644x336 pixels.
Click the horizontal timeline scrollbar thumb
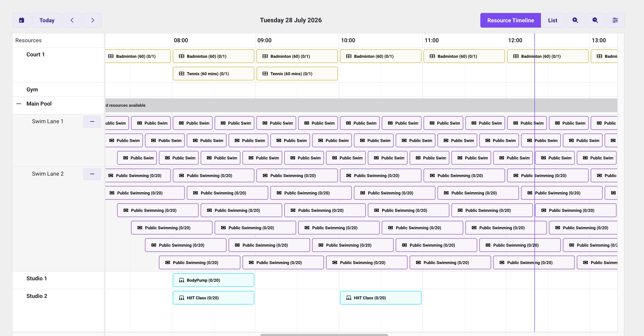(324, 335)
